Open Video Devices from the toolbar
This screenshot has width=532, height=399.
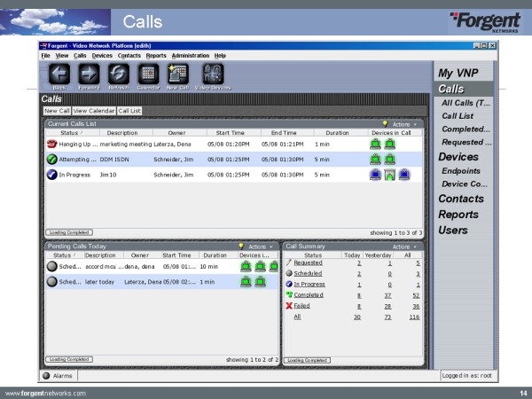(213, 74)
